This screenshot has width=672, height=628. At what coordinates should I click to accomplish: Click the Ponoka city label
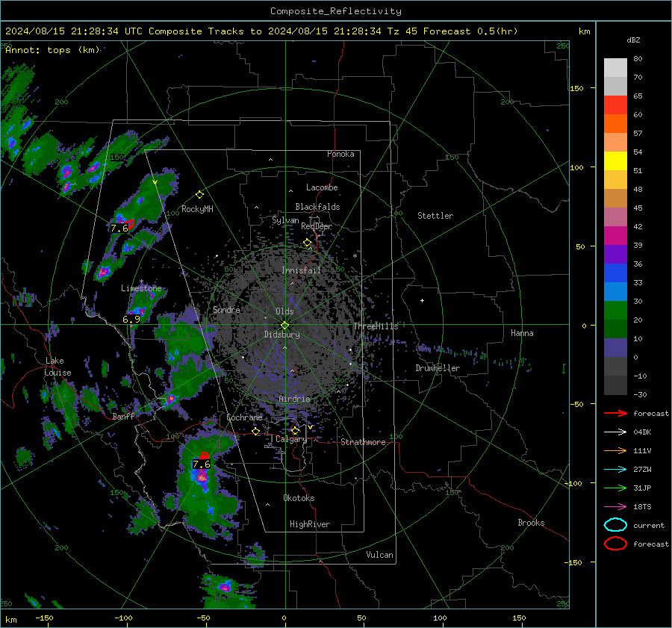point(340,154)
